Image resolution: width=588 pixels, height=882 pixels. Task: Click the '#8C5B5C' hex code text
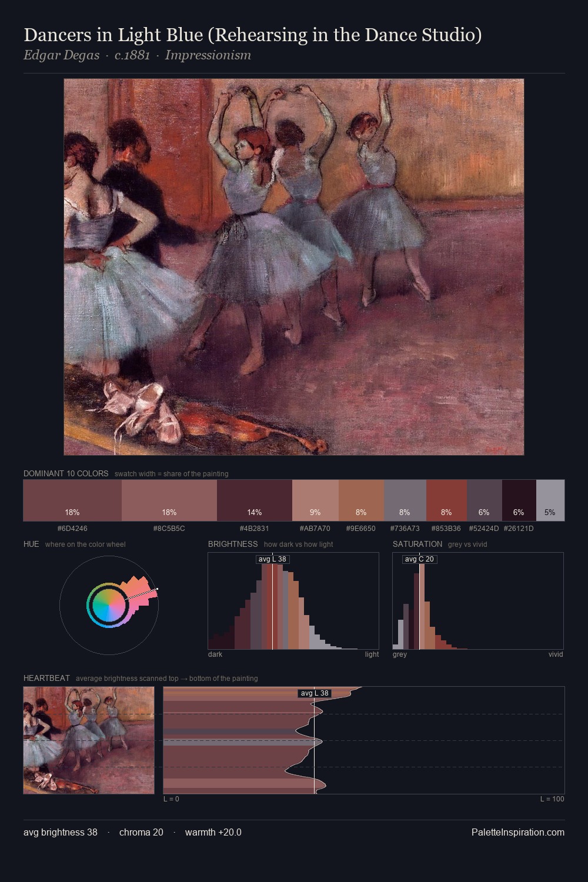[169, 529]
